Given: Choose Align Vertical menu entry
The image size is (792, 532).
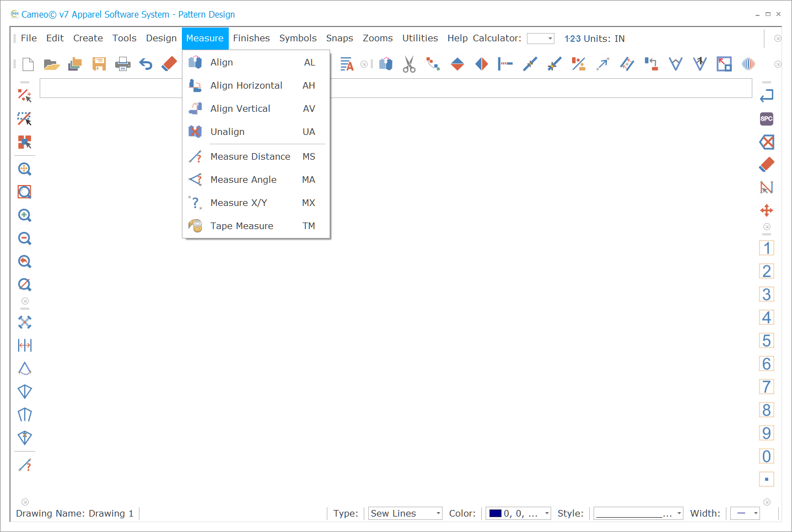Looking at the screenshot, I should coord(256,108).
